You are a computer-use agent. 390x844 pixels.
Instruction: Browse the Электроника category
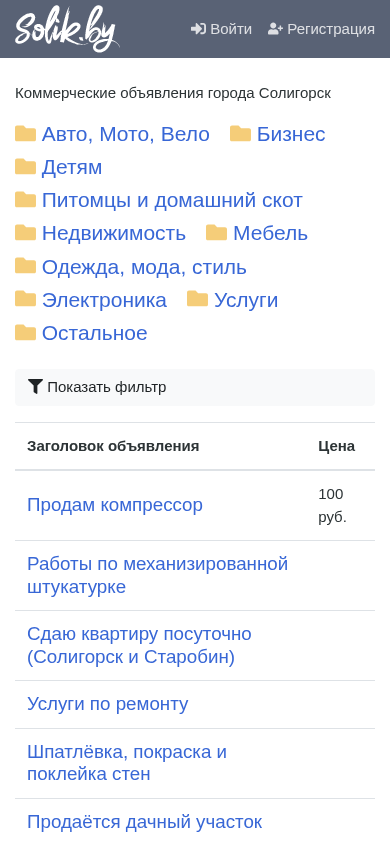coord(104,300)
